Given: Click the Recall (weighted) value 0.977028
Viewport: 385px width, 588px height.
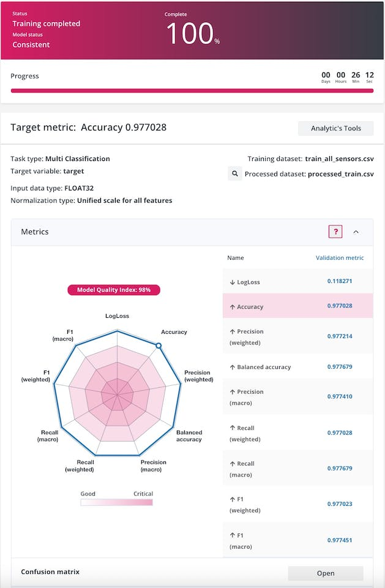Looking at the screenshot, I should 340,433.
